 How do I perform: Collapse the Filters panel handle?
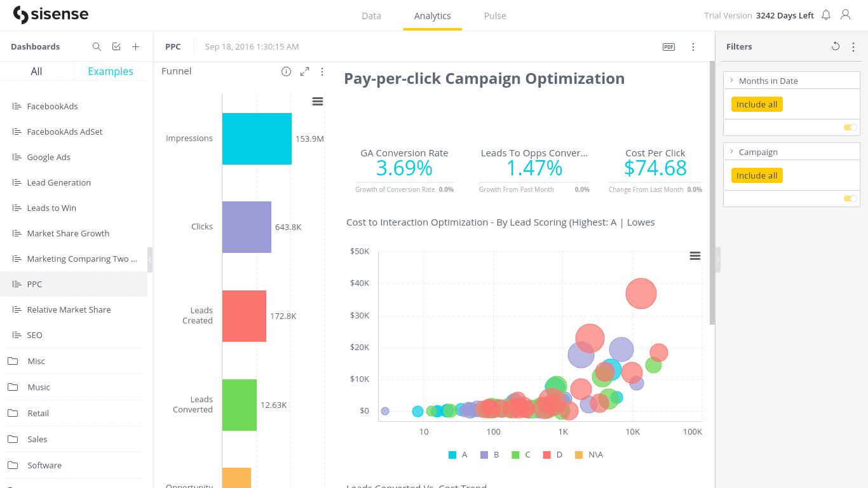pyautogui.click(x=718, y=260)
